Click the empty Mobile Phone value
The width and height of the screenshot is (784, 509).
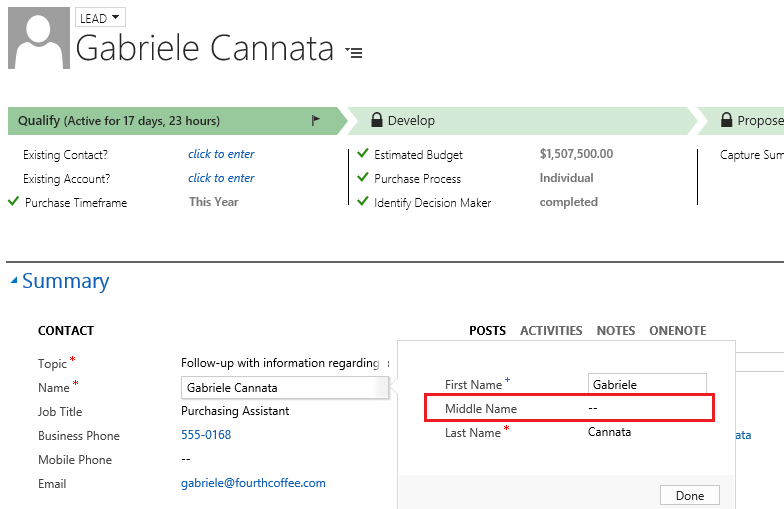point(186,459)
